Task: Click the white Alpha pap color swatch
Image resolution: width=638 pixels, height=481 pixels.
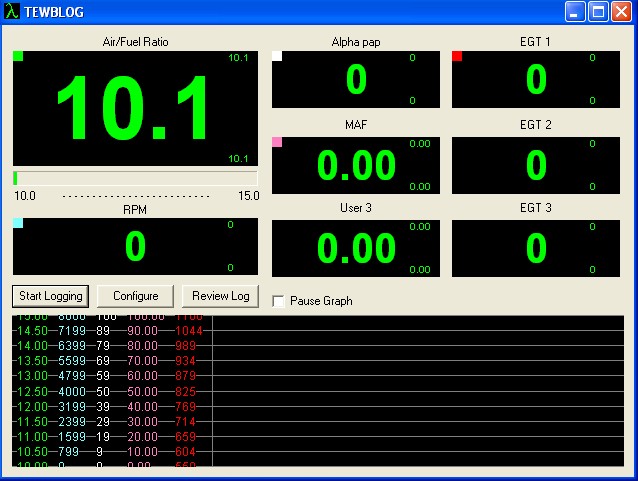Action: click(277, 56)
